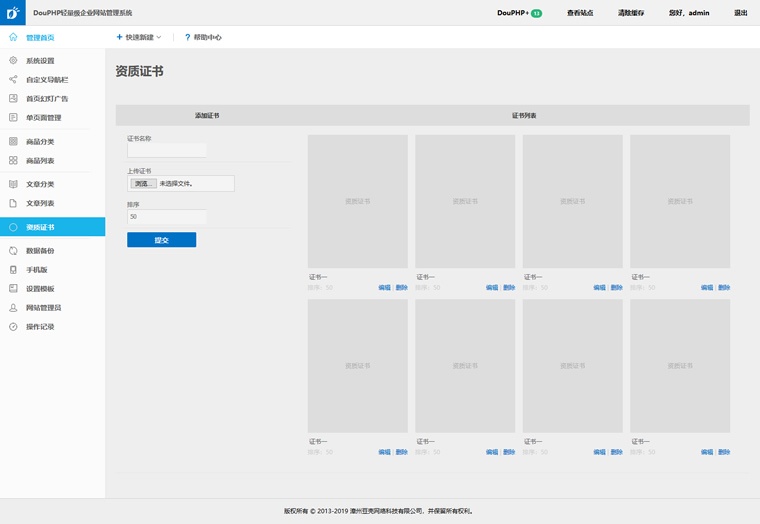Expand the 快速新建 dropdown

click(138, 37)
